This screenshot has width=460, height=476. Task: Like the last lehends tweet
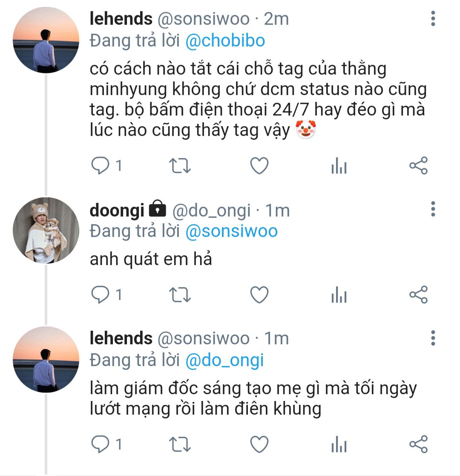point(259,444)
